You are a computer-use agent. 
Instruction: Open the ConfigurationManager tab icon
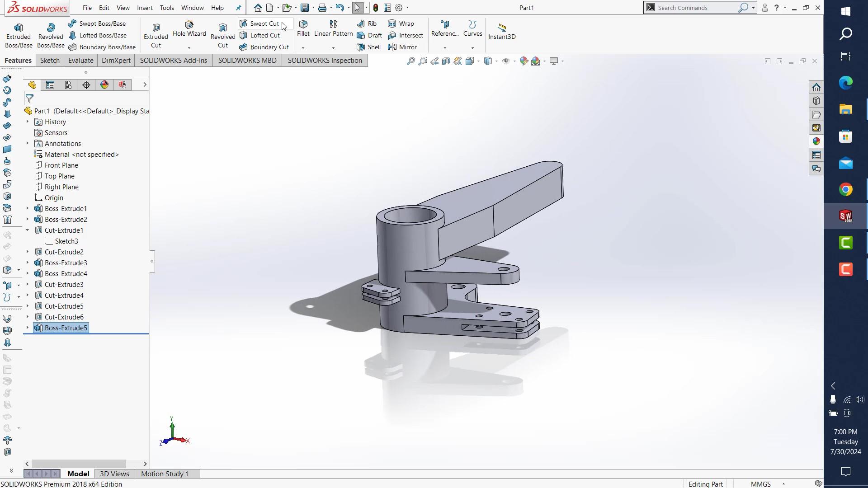click(x=68, y=85)
